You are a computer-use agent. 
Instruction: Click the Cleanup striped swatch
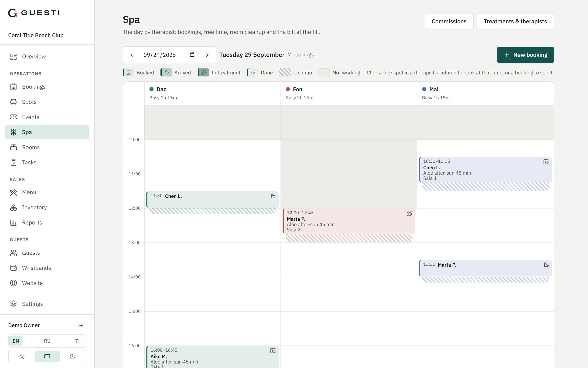click(285, 73)
